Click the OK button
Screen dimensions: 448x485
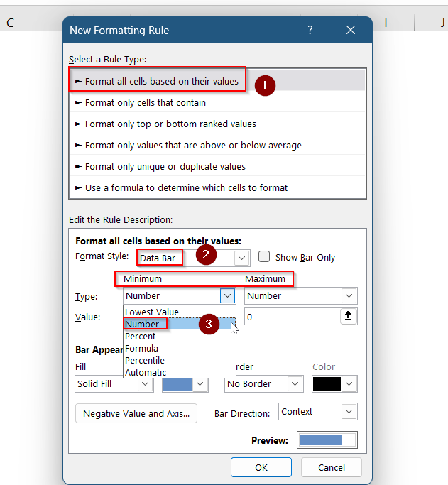click(x=261, y=467)
